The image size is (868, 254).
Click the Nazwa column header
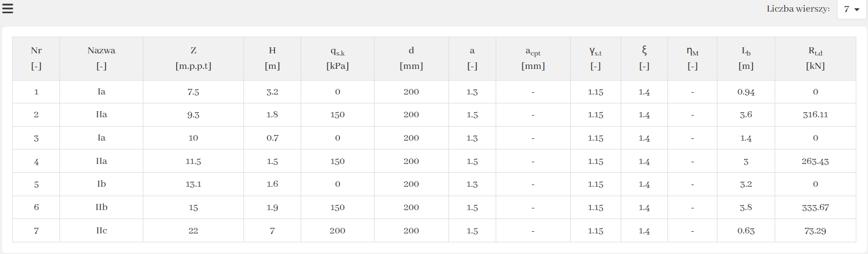(101, 58)
